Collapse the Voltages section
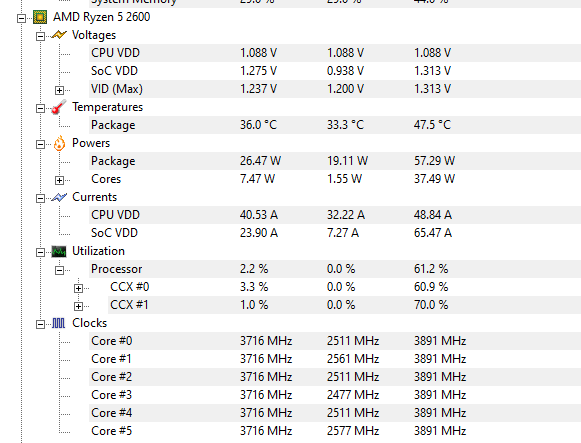This screenshot has width=581, height=443. [x=40, y=36]
